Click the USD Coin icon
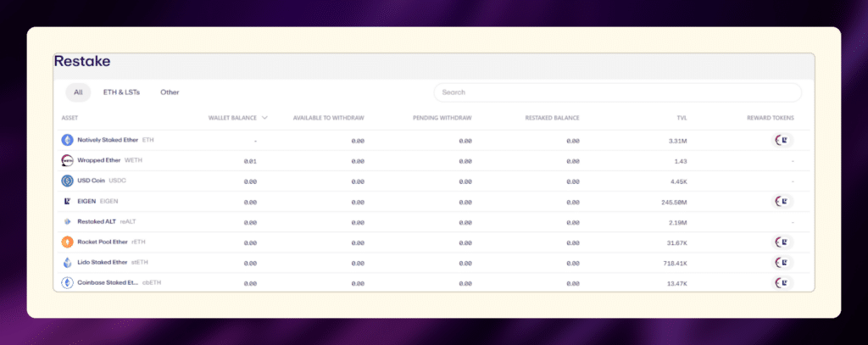Viewport: 868px width, 345px height. point(67,181)
